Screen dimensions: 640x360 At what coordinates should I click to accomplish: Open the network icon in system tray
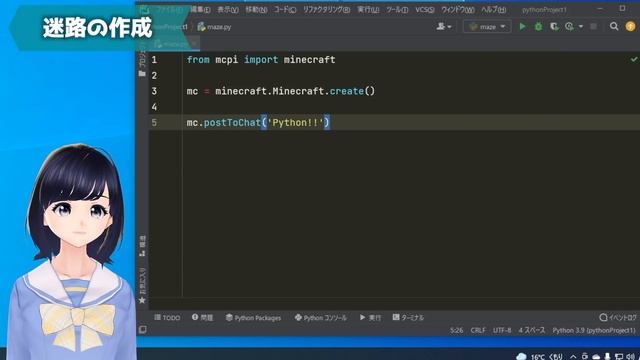tap(619, 356)
